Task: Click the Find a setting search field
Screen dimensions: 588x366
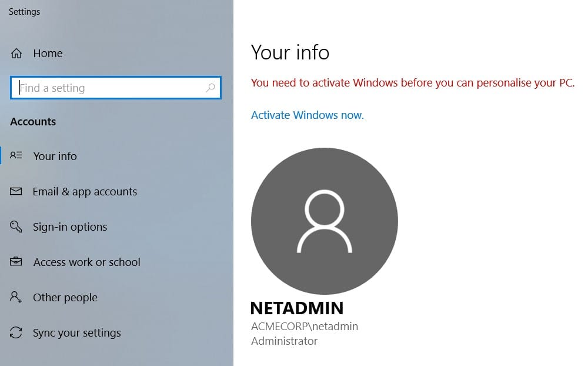Action: (x=116, y=88)
